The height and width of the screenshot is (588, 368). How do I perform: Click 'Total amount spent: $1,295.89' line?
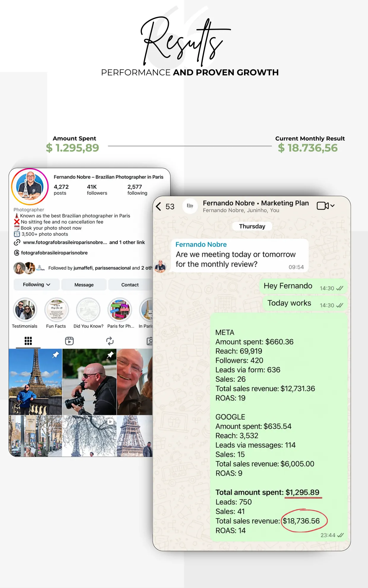(x=267, y=492)
